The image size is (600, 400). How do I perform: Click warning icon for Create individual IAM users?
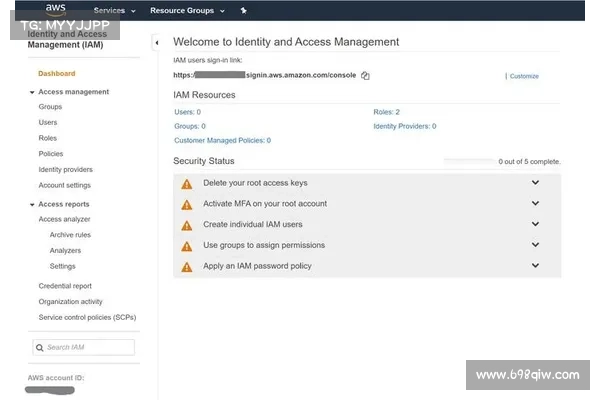click(187, 225)
